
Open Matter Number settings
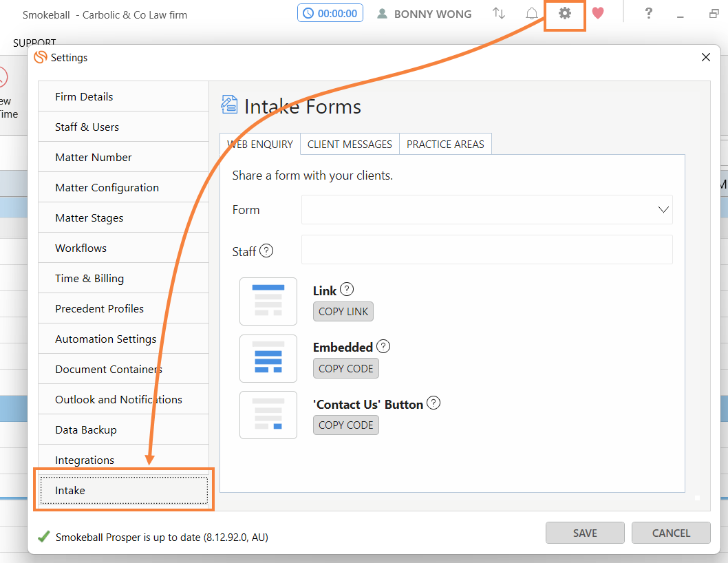[x=123, y=157]
